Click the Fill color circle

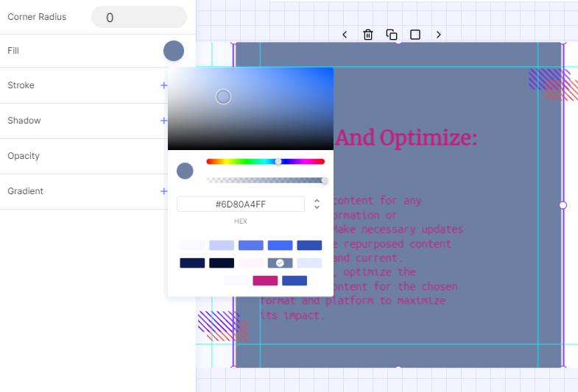point(174,51)
